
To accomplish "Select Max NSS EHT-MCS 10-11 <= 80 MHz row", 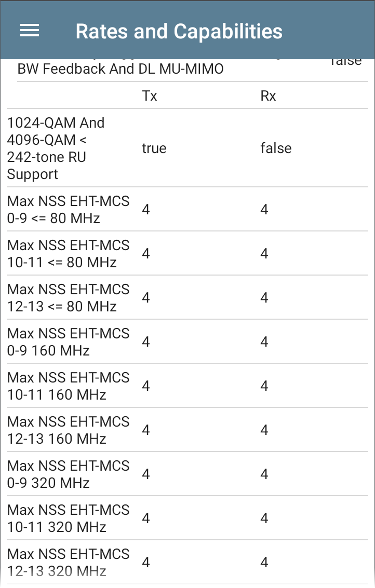I will [x=187, y=253].
